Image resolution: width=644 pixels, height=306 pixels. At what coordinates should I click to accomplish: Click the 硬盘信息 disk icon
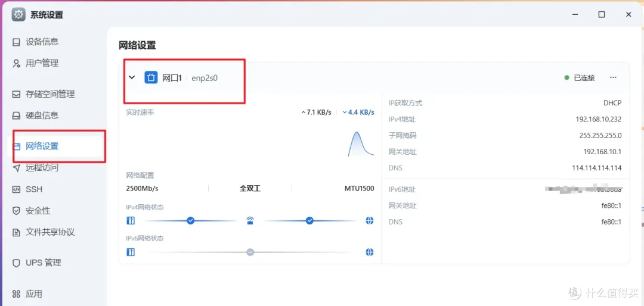click(16, 115)
